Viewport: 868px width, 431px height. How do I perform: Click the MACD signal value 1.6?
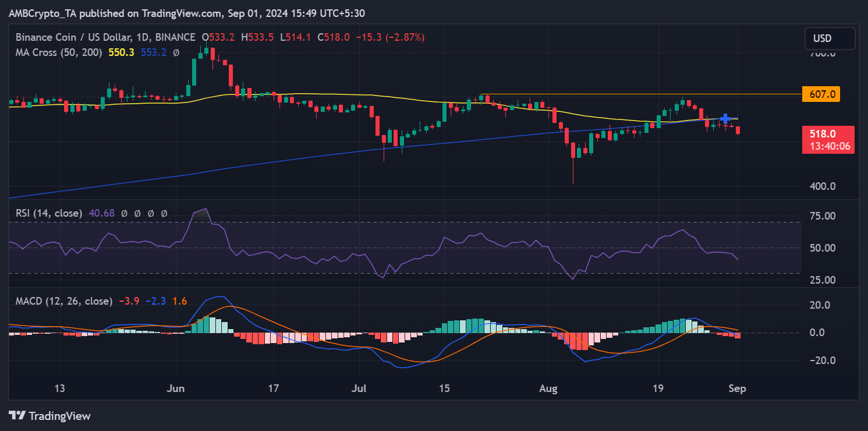pyautogui.click(x=180, y=301)
